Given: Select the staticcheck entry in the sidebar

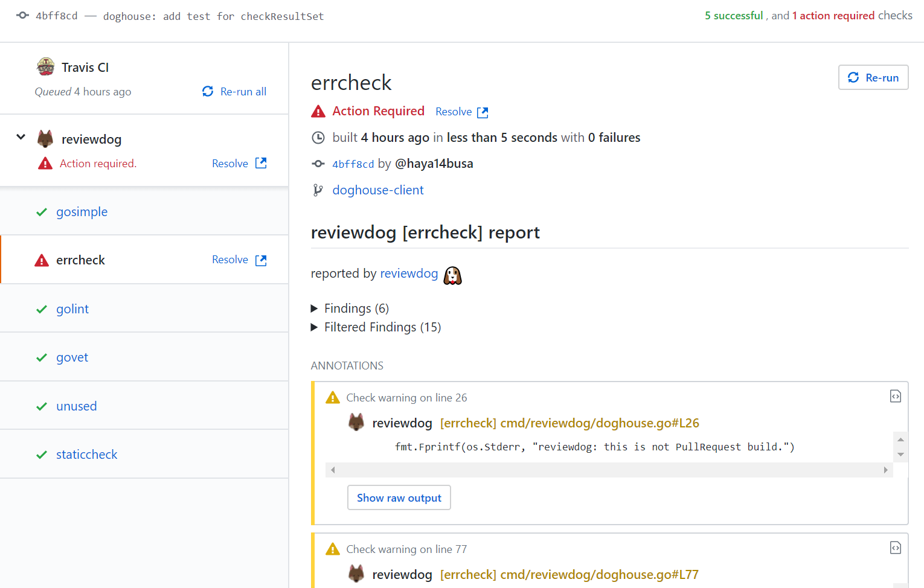Looking at the screenshot, I should 86,454.
